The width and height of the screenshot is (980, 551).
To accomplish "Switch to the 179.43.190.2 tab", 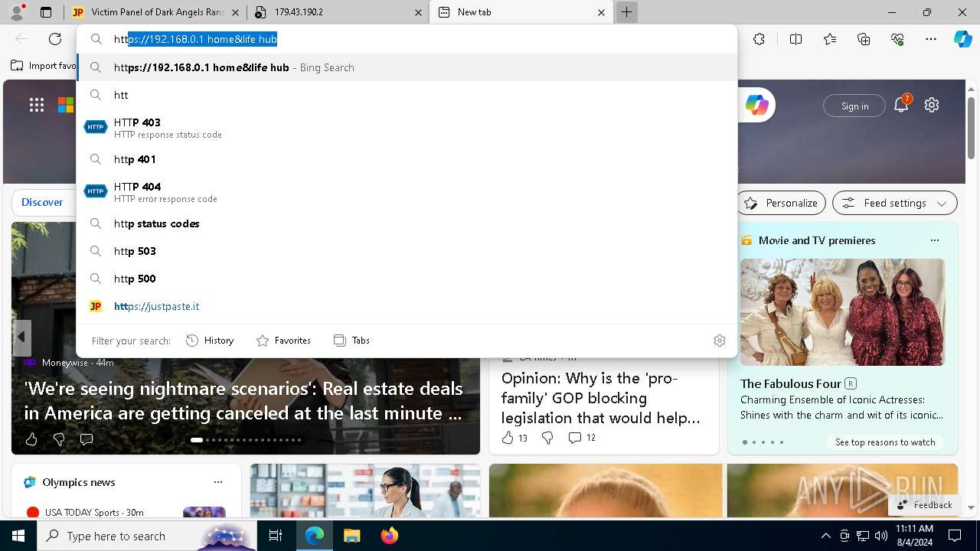I will pyautogui.click(x=338, y=12).
